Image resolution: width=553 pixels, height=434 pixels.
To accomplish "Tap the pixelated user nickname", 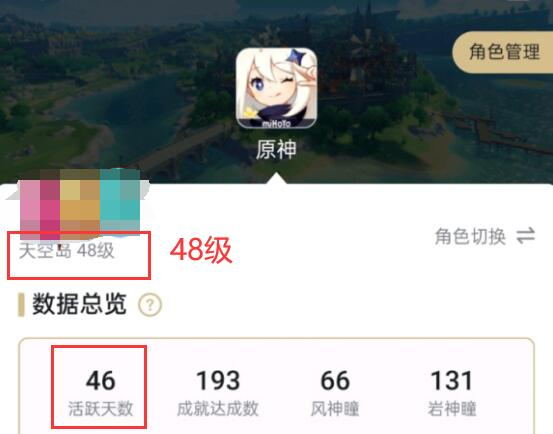I will [x=80, y=204].
